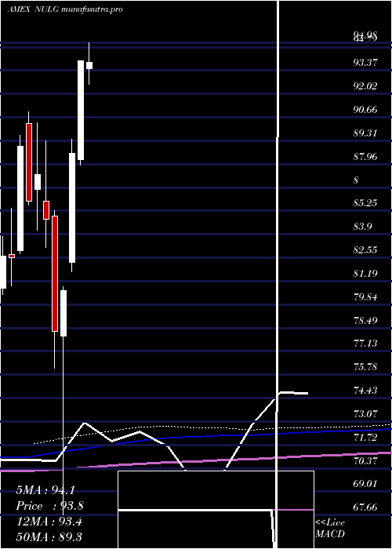
Task: Click the '12MA : 93.4' value
Action: coord(49,522)
